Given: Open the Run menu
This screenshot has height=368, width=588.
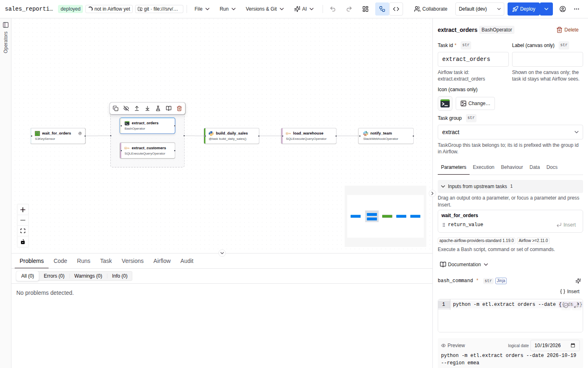Looking at the screenshot, I should (227, 9).
